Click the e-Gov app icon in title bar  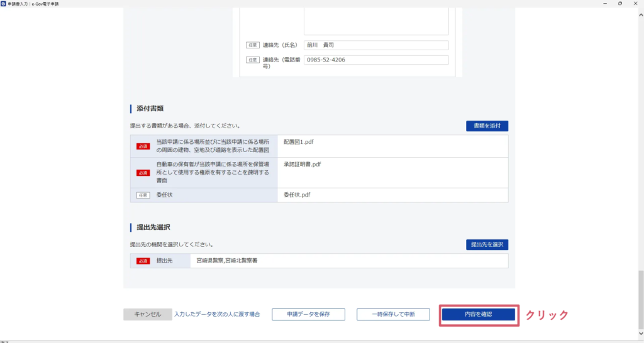pos(4,4)
